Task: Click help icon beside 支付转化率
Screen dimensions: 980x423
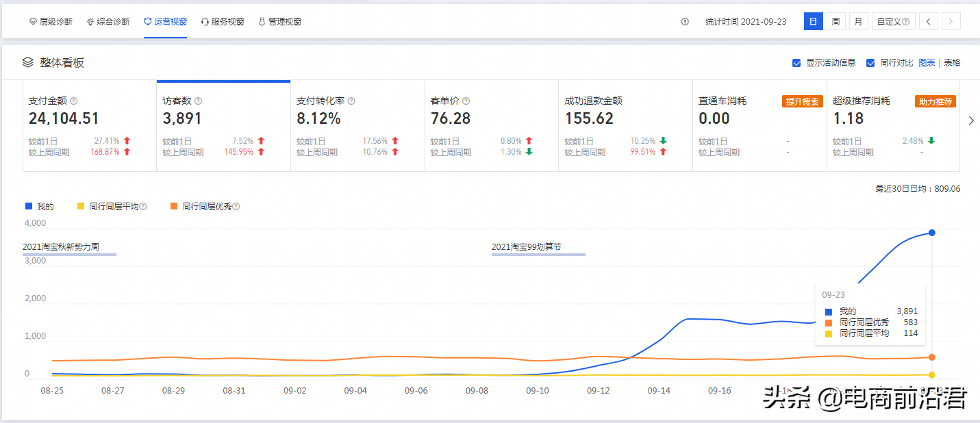Action: [x=351, y=101]
